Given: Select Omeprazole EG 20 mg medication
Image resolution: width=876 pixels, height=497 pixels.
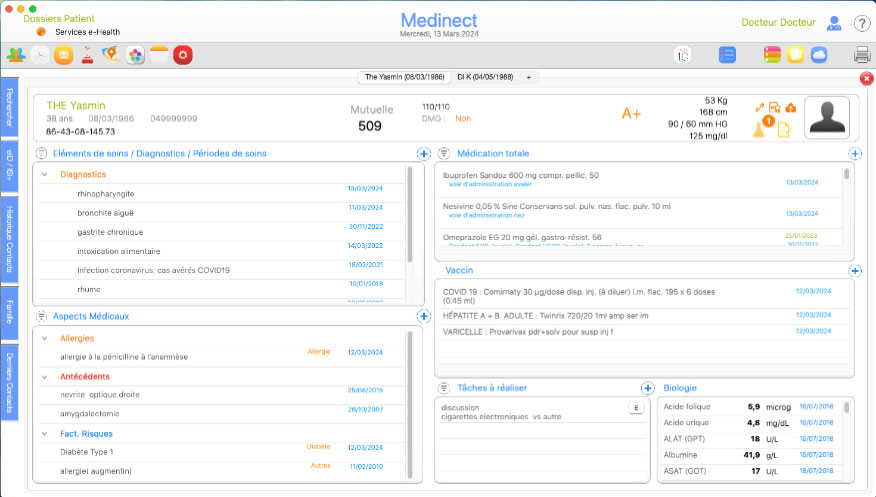Looking at the screenshot, I should 640,238.
